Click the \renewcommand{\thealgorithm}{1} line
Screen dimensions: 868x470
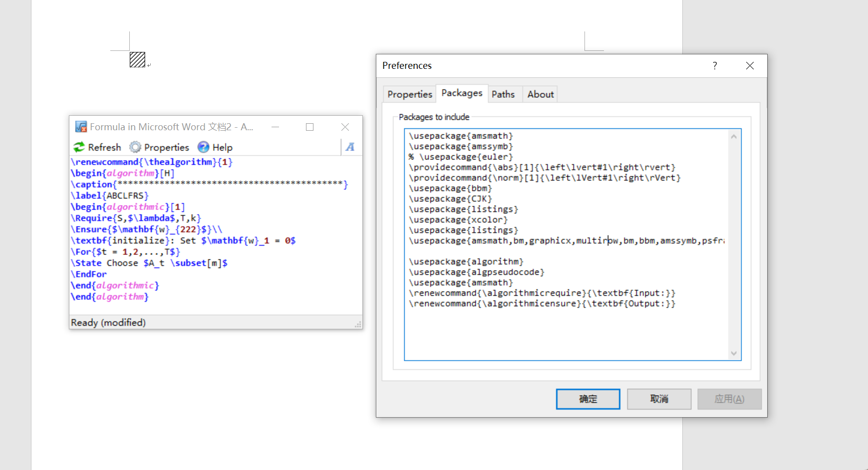(152, 162)
